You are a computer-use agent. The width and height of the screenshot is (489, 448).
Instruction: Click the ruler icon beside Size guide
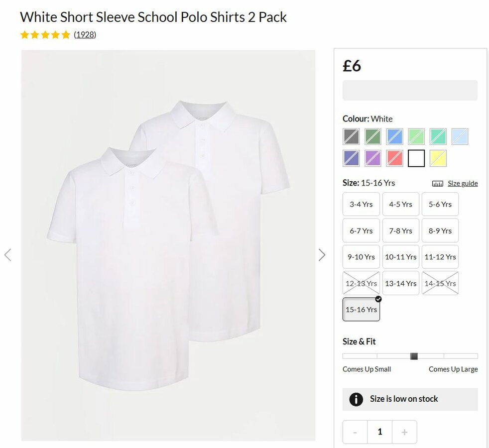point(438,184)
